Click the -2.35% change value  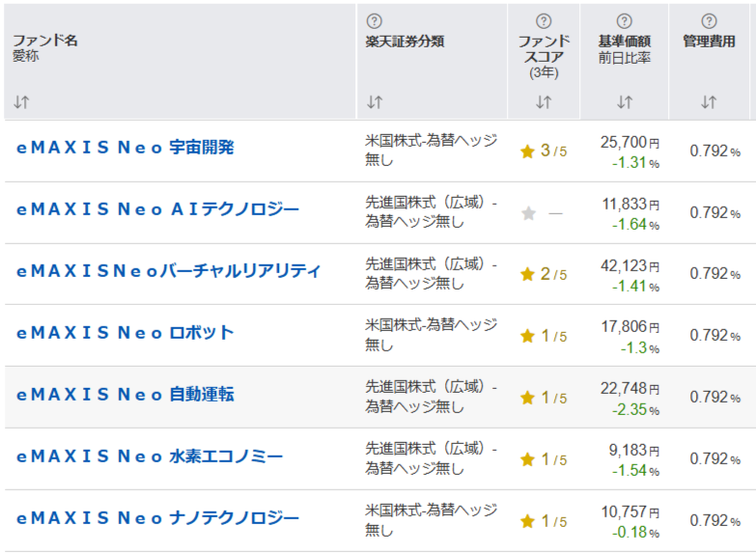point(635,409)
